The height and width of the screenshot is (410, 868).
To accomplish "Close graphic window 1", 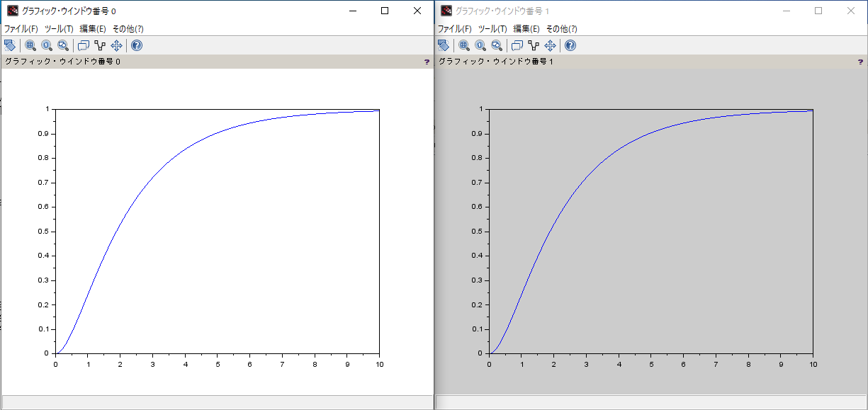I will [851, 11].
